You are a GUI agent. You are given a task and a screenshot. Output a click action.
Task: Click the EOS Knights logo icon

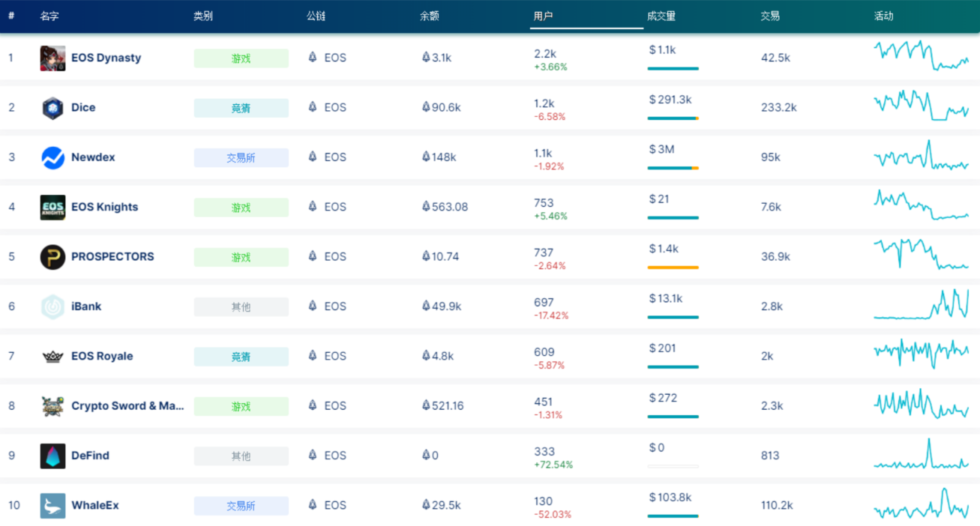coord(52,208)
